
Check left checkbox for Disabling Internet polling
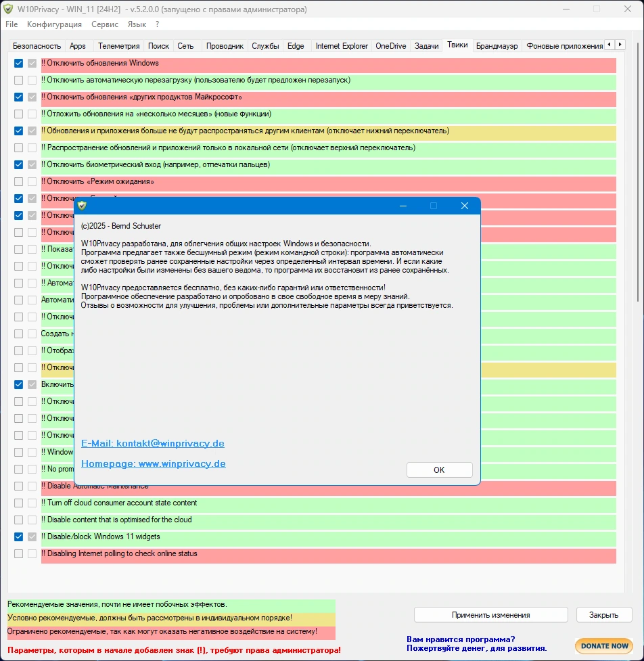pyautogui.click(x=18, y=553)
